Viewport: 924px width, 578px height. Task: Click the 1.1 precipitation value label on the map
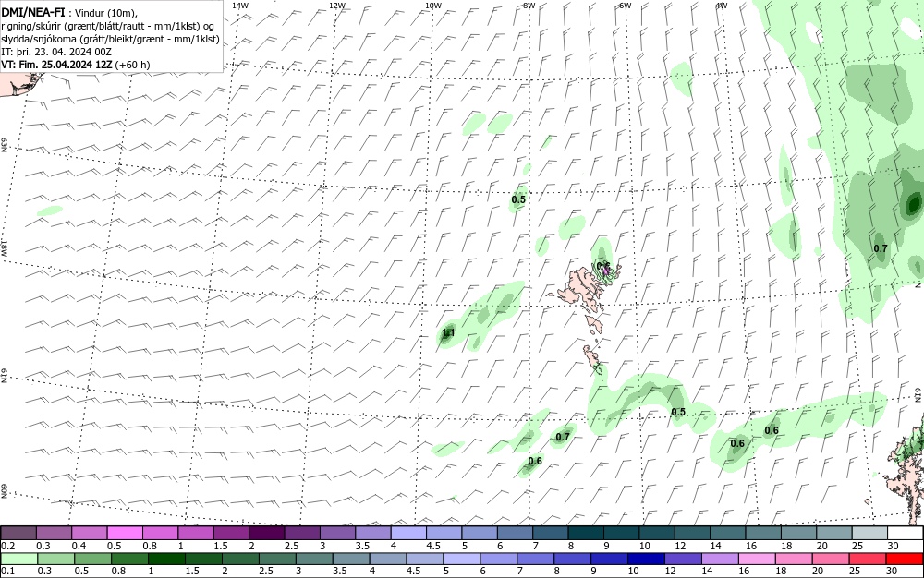click(448, 333)
